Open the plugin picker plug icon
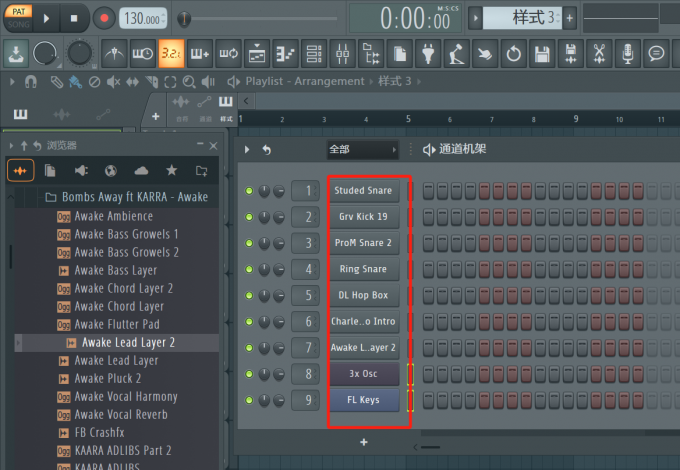The width and height of the screenshot is (680, 470). [428, 54]
